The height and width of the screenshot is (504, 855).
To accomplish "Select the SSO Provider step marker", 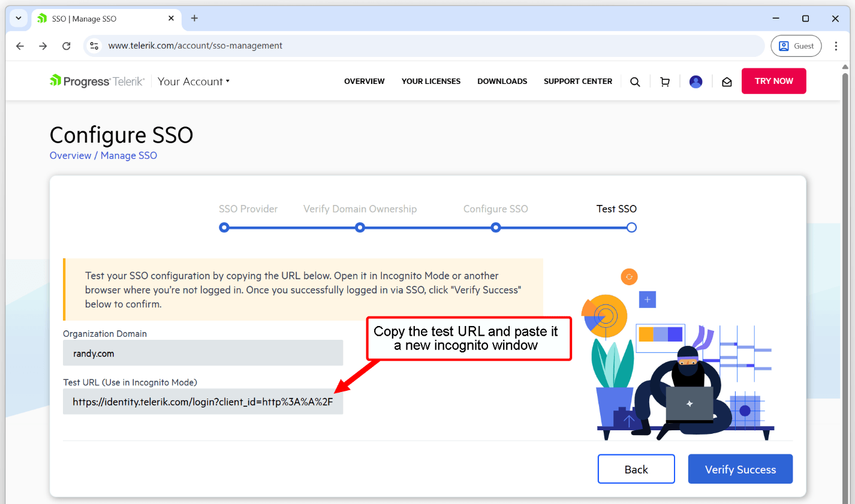I will 224,228.
